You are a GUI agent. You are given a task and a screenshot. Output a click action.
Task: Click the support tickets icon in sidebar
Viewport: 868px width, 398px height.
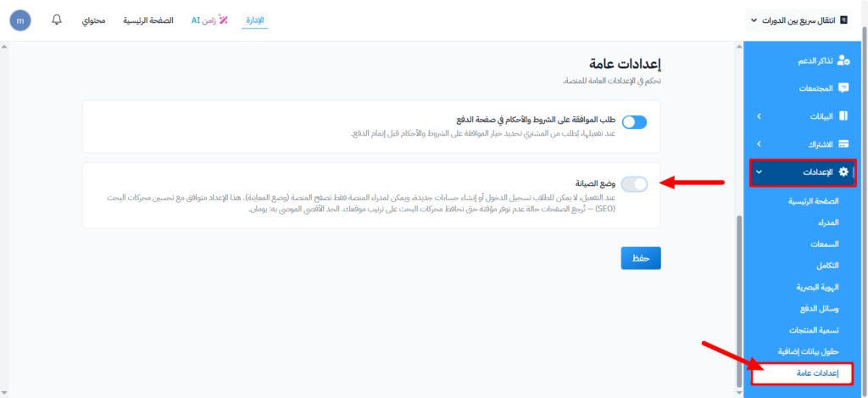(x=843, y=60)
